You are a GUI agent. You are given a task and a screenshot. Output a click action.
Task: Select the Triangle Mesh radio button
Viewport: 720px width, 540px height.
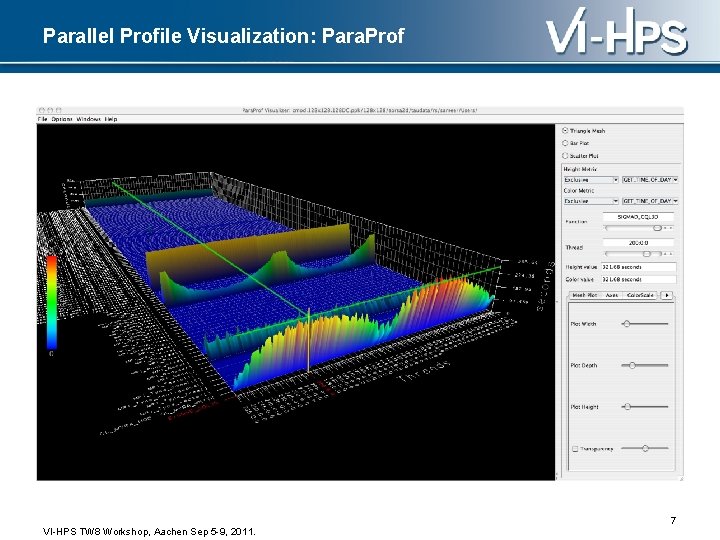click(x=565, y=131)
